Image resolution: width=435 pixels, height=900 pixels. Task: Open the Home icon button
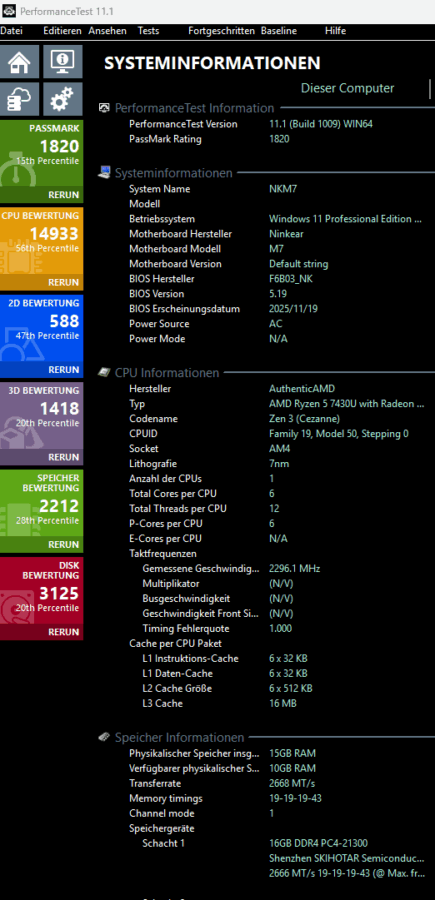tap(20, 61)
